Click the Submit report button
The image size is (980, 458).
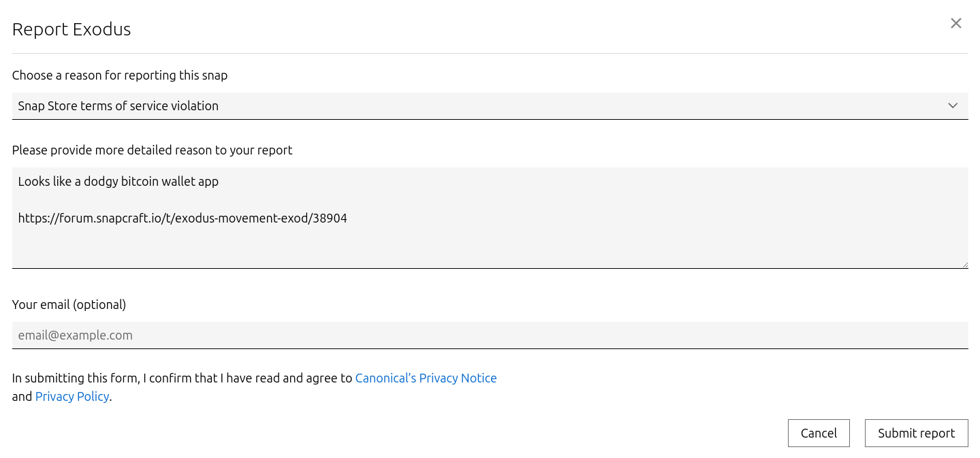click(916, 433)
